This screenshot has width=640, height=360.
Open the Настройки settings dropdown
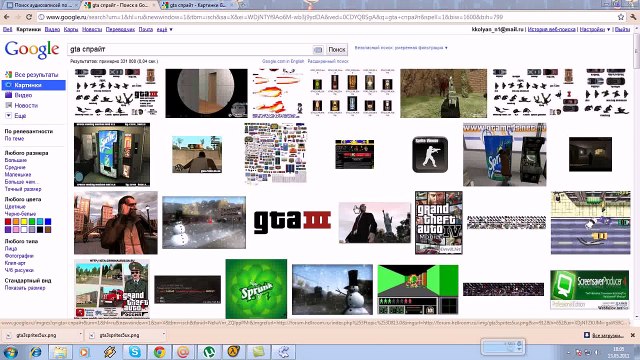coord(595,29)
